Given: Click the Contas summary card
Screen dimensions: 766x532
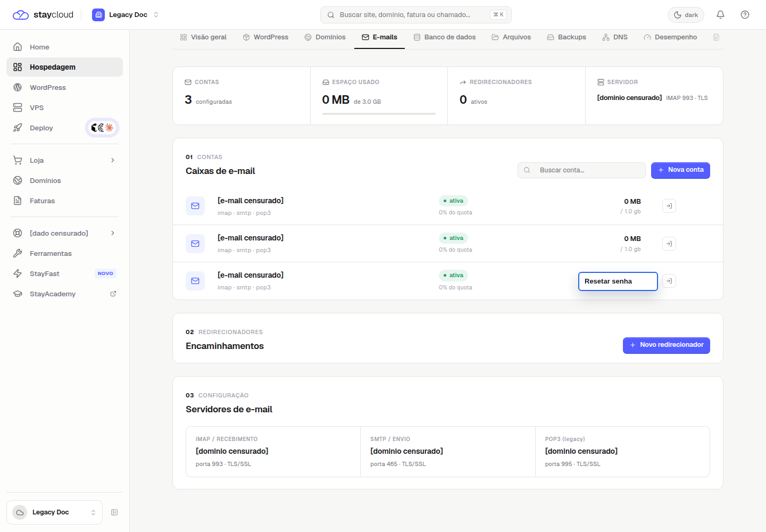Looking at the screenshot, I should click(x=242, y=96).
